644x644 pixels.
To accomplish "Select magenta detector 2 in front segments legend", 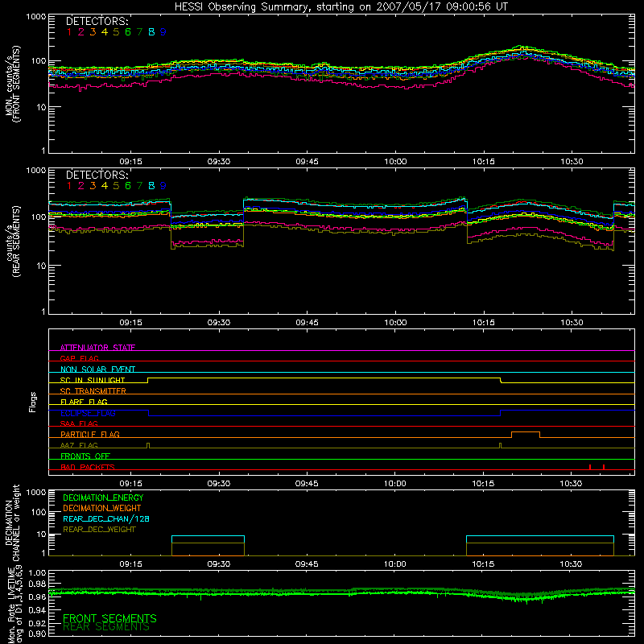I will (x=81, y=32).
